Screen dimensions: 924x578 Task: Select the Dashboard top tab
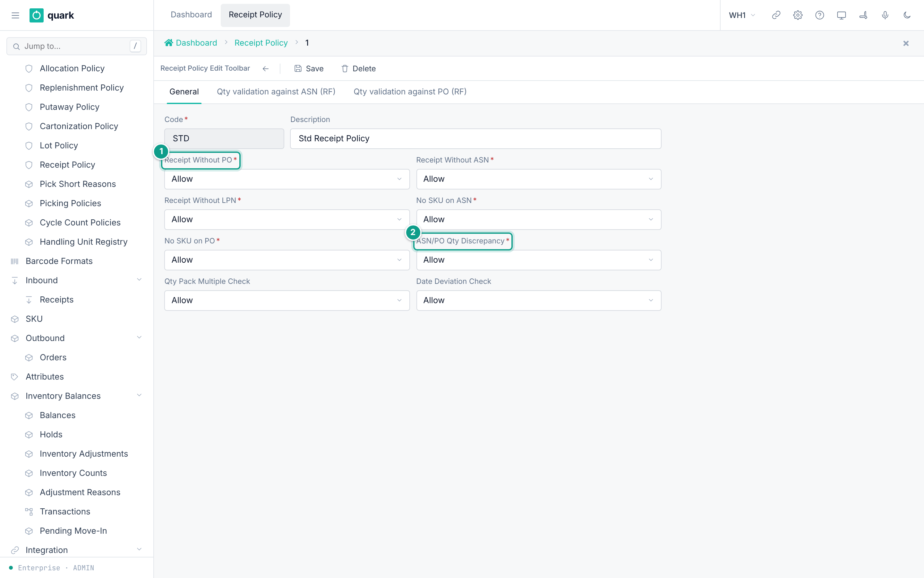[191, 15]
